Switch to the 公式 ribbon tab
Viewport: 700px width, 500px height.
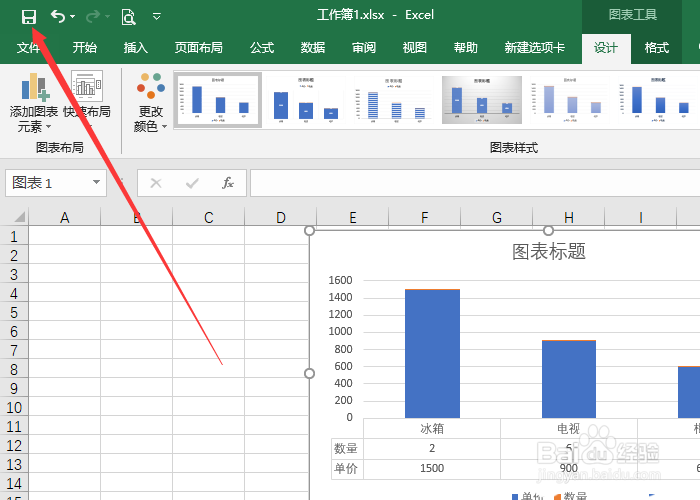tap(262, 47)
